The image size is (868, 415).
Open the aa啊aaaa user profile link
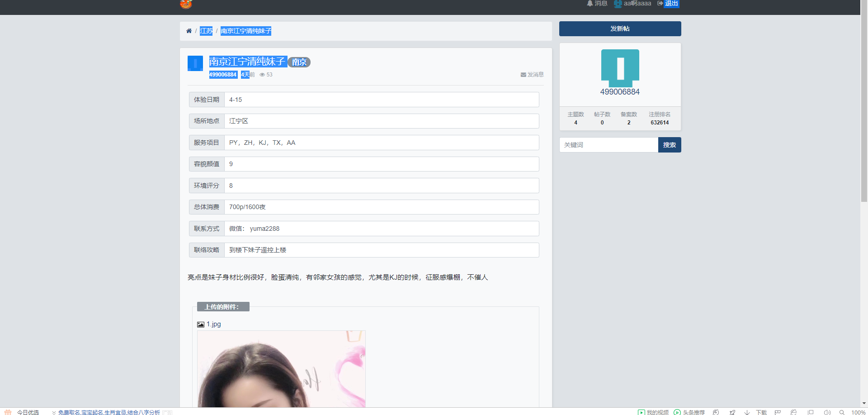(637, 4)
